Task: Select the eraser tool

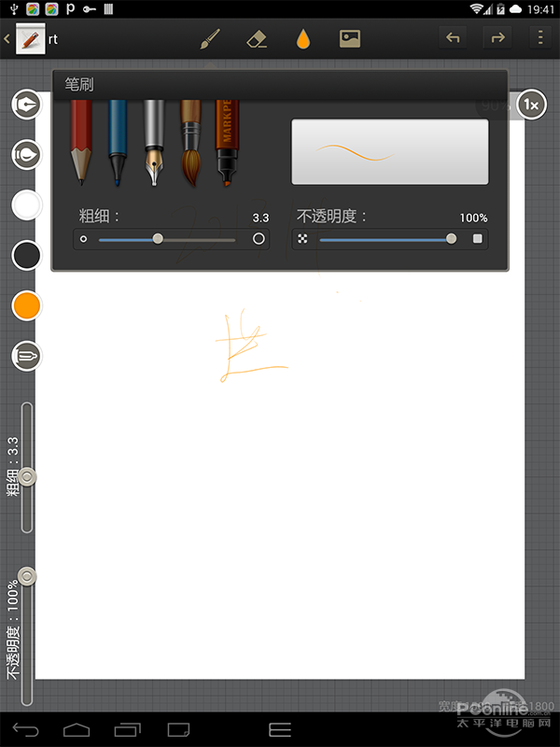Action: [x=257, y=39]
